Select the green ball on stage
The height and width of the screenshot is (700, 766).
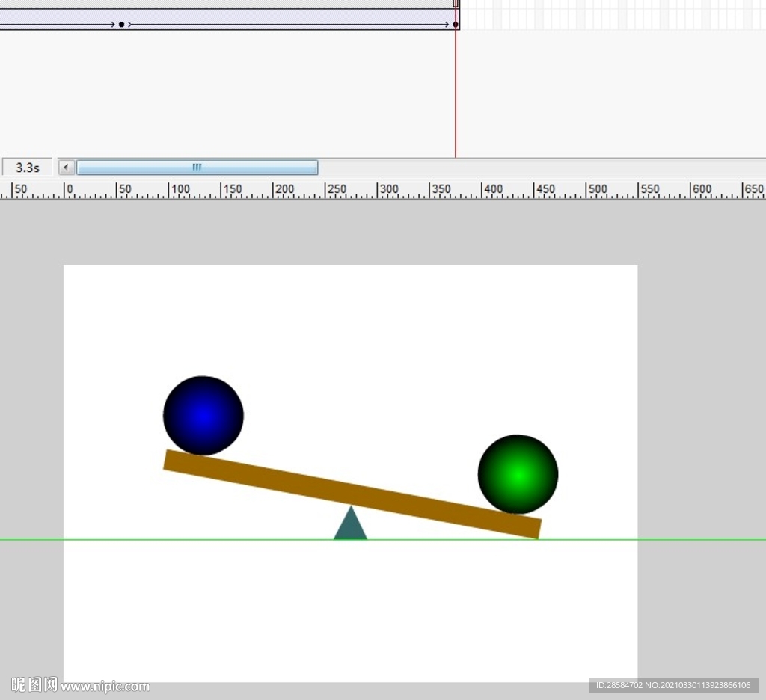(x=518, y=474)
